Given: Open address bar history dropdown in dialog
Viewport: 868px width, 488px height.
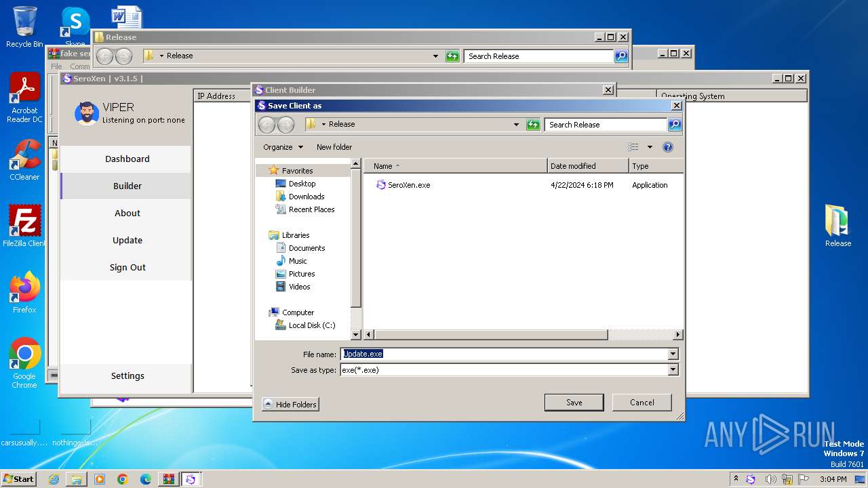Looking at the screenshot, I should pyautogui.click(x=516, y=125).
